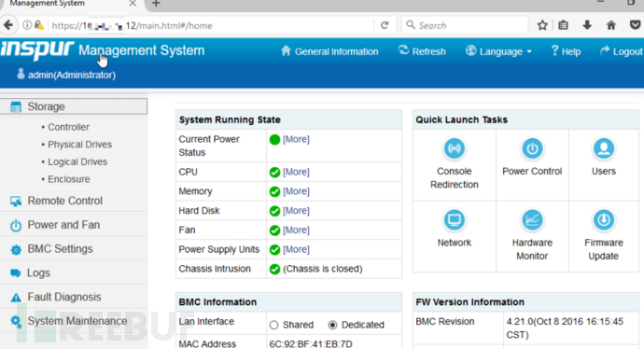Go to browser home page icon

point(611,25)
